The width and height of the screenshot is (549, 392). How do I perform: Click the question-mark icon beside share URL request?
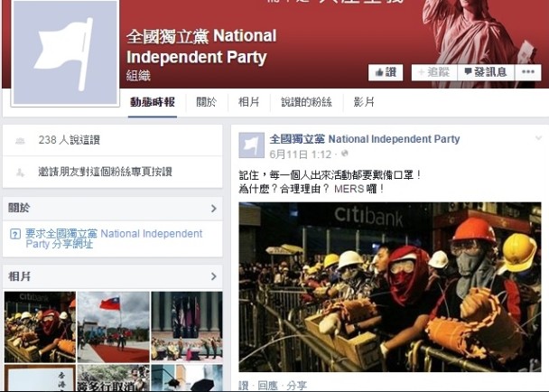click(x=15, y=234)
